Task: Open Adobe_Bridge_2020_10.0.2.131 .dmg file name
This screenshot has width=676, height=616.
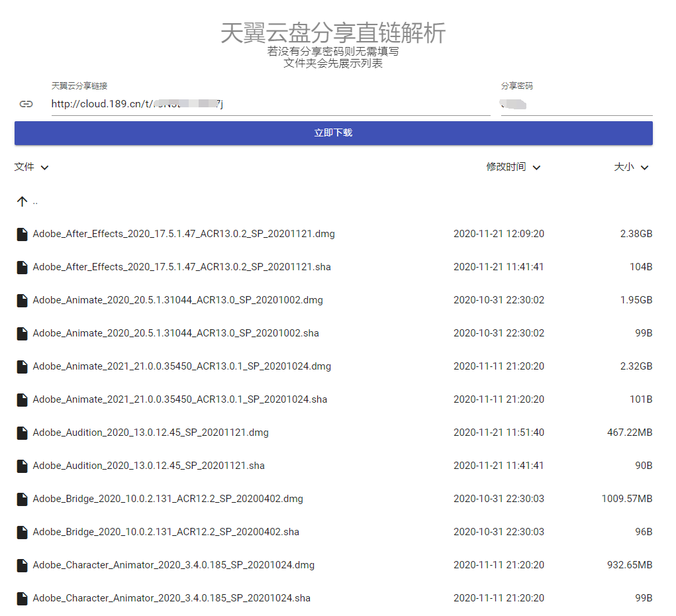Action: (x=168, y=499)
